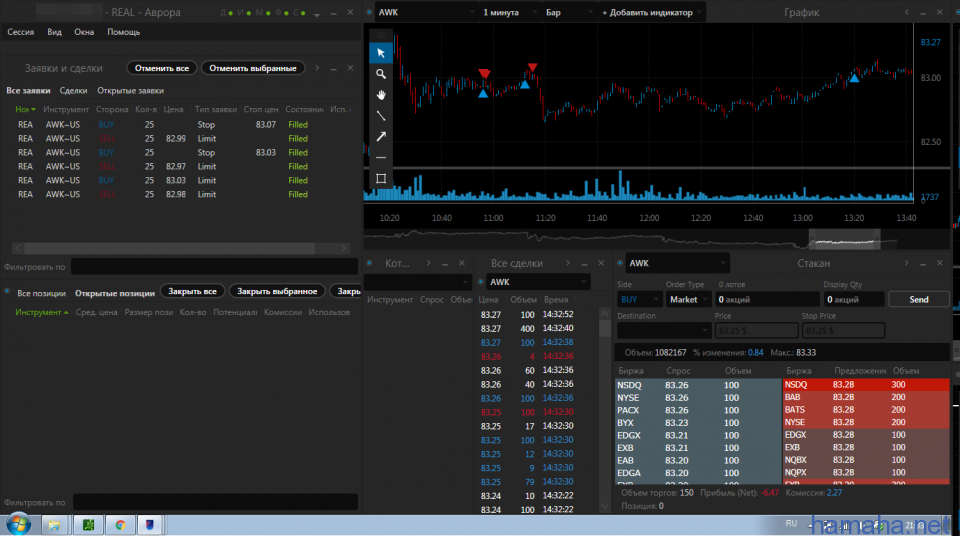Select the magnifier zoom tool on chart

tap(381, 74)
